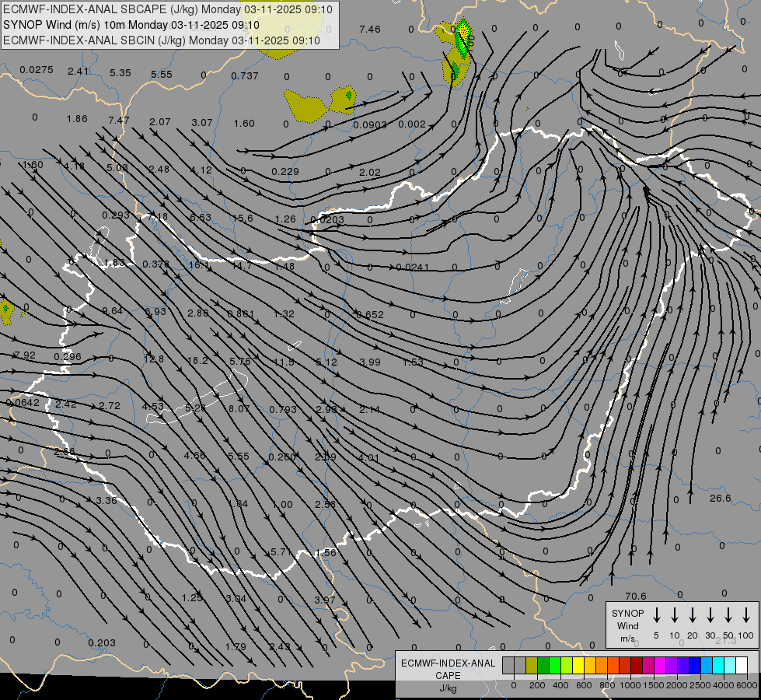Viewport: 761px width, 700px height.
Task: Click the map value 21.3 under wind legend
Action: [x=725, y=641]
